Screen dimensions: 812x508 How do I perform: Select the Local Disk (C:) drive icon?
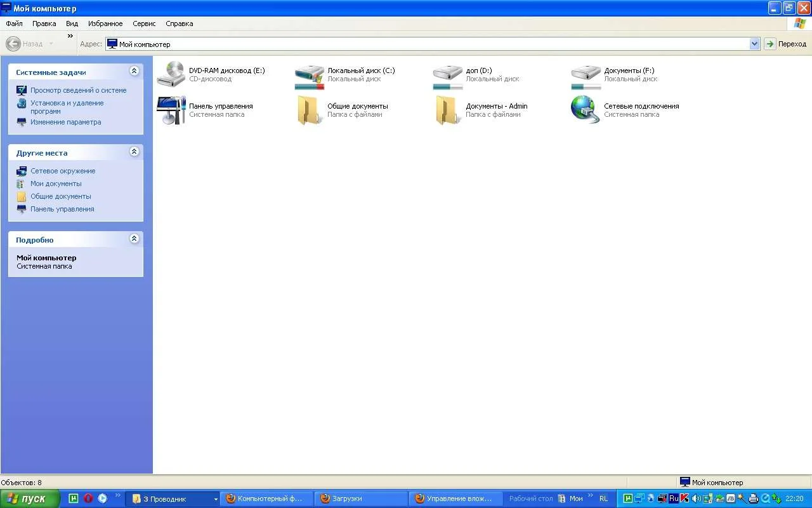coord(310,75)
